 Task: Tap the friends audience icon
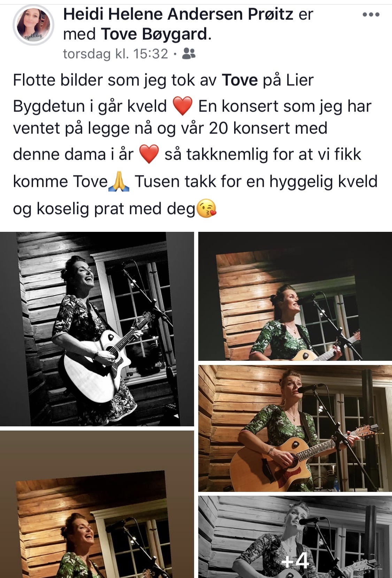click(x=189, y=53)
